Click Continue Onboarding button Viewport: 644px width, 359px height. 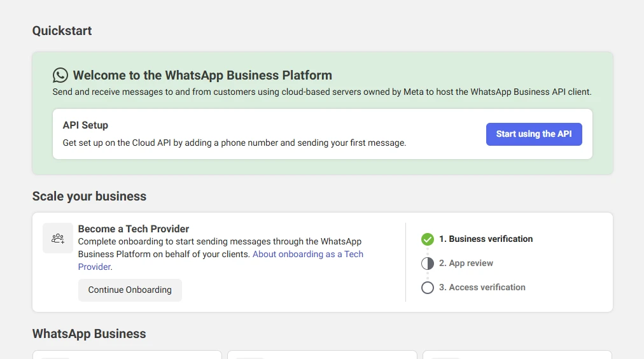130,290
